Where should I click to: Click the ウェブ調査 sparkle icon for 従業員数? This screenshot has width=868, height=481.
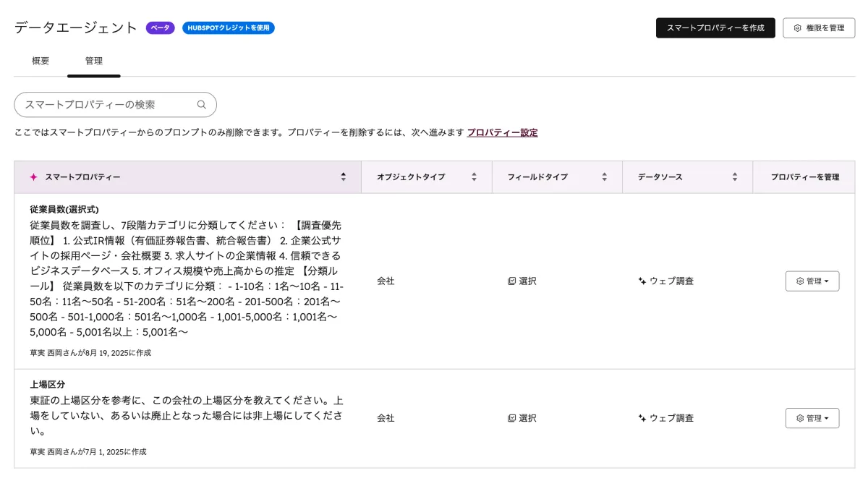(641, 281)
